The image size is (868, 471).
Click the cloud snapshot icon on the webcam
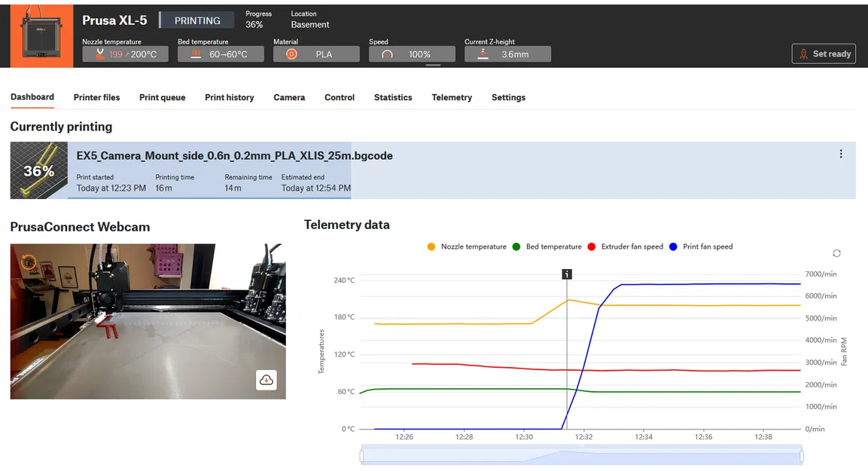tap(266, 380)
